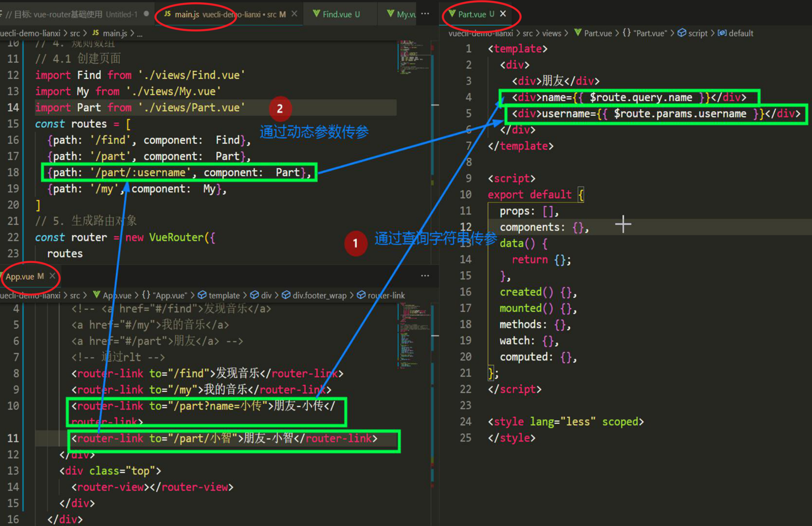Click line number 18 in main.js
The image size is (812, 526).
pyautogui.click(x=13, y=173)
